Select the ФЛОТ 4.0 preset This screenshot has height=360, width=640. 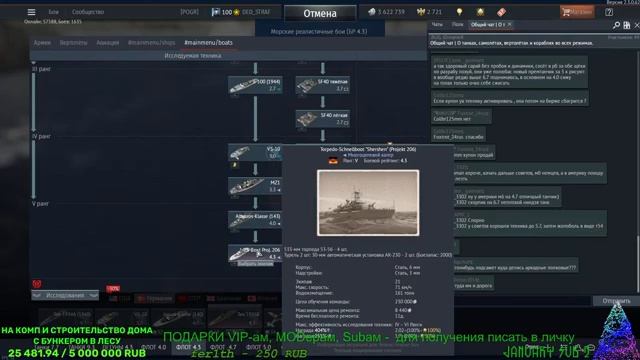(x=153, y=347)
